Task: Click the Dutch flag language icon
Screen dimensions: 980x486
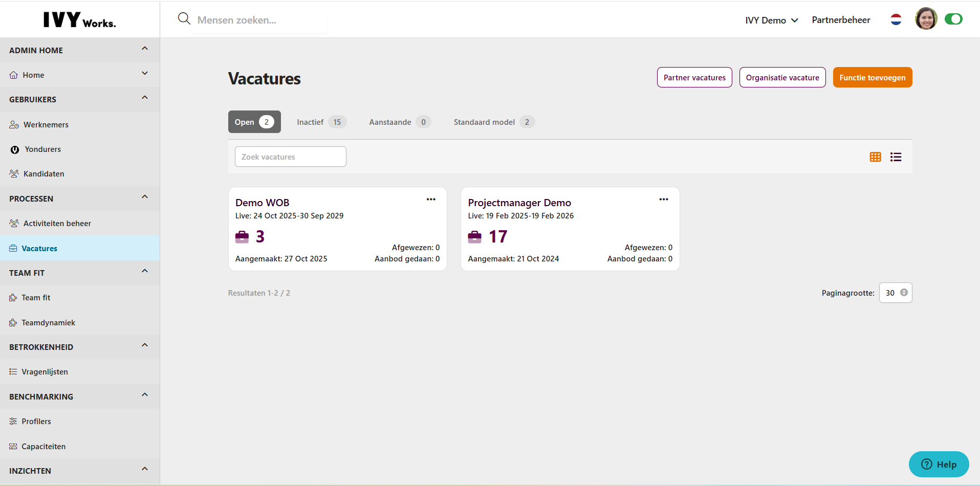Action: [x=896, y=20]
